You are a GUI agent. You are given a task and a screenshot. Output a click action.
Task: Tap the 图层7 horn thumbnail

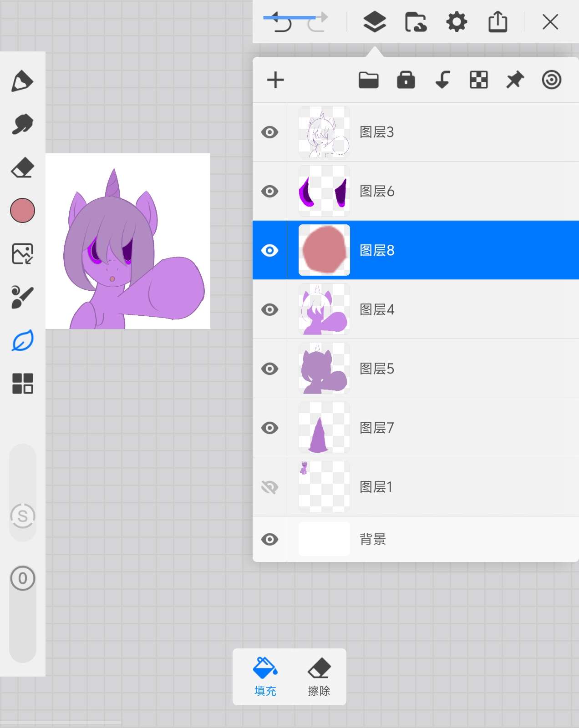tap(324, 428)
